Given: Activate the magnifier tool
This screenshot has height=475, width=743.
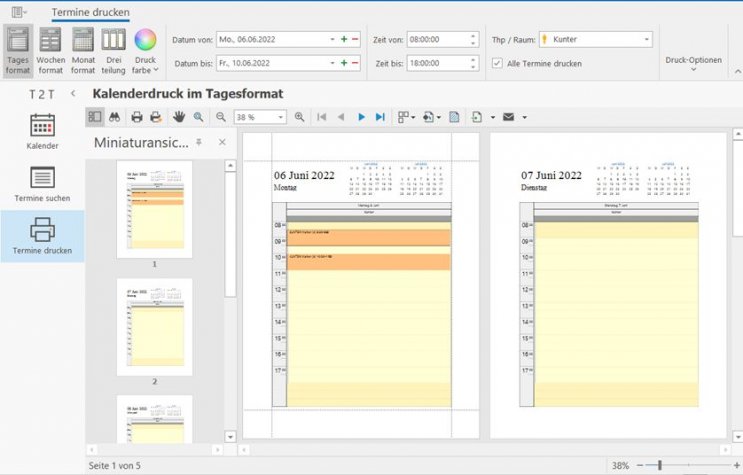Looking at the screenshot, I should (198, 117).
